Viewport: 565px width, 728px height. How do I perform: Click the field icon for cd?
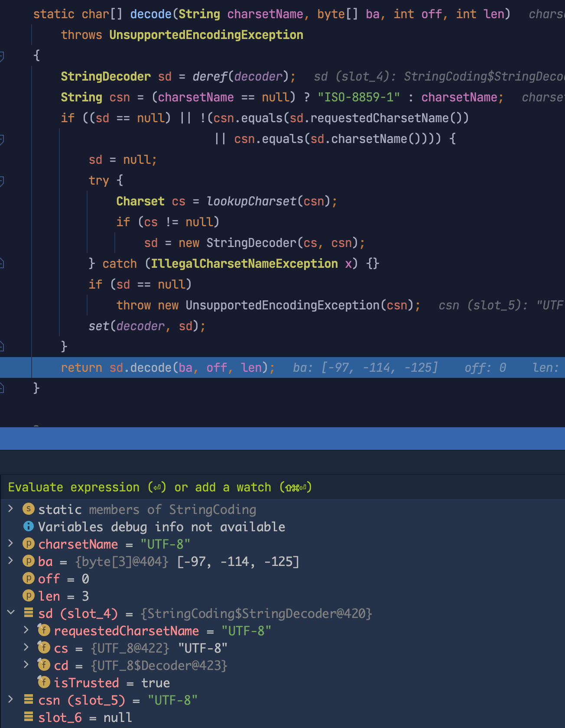tap(44, 665)
